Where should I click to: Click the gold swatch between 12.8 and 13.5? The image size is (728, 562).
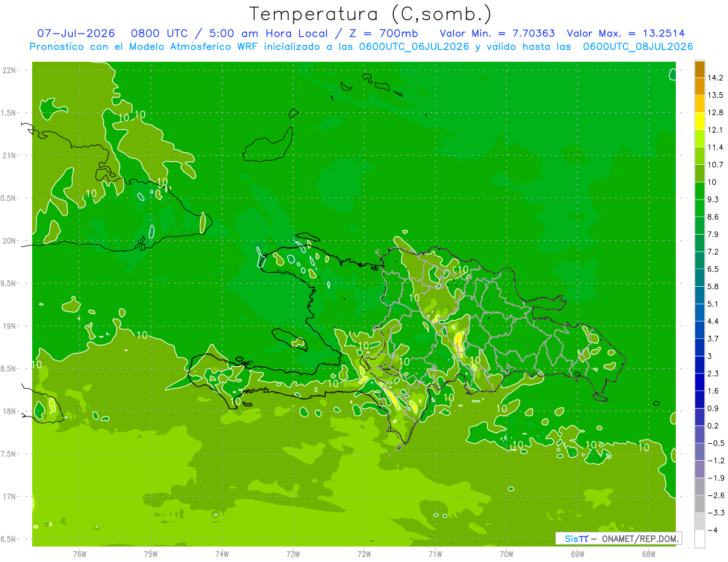(x=699, y=104)
